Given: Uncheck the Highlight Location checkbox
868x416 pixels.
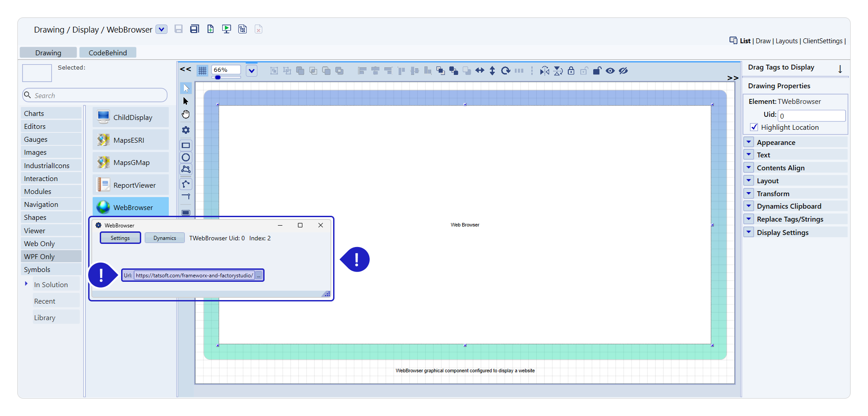Looking at the screenshot, I should (x=754, y=128).
